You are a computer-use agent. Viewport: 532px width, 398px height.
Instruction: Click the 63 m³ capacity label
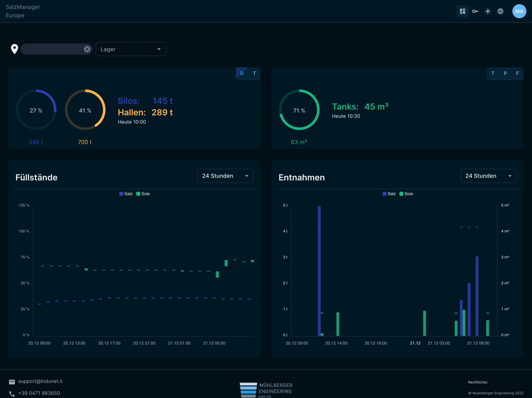click(299, 142)
